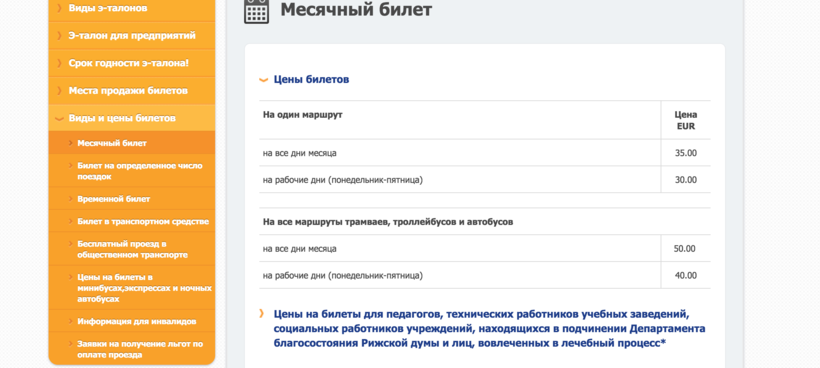Open Билет в транспортном средстве link
The width and height of the screenshot is (820, 368).
[132, 221]
